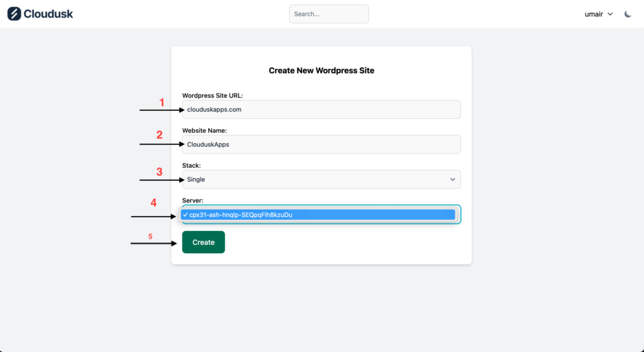644x352 pixels.
Task: Select the cpx31-ash-hnqlp server option
Action: pos(318,215)
